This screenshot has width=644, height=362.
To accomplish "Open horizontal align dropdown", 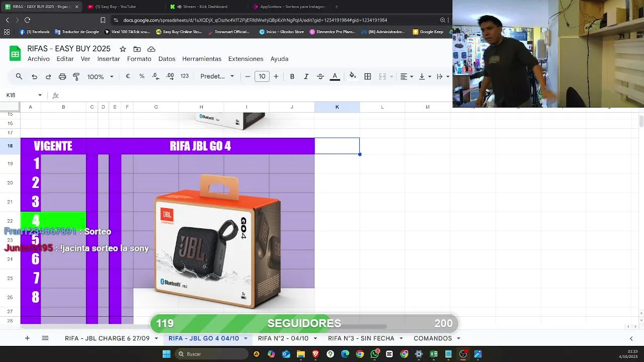I will [x=407, y=76].
